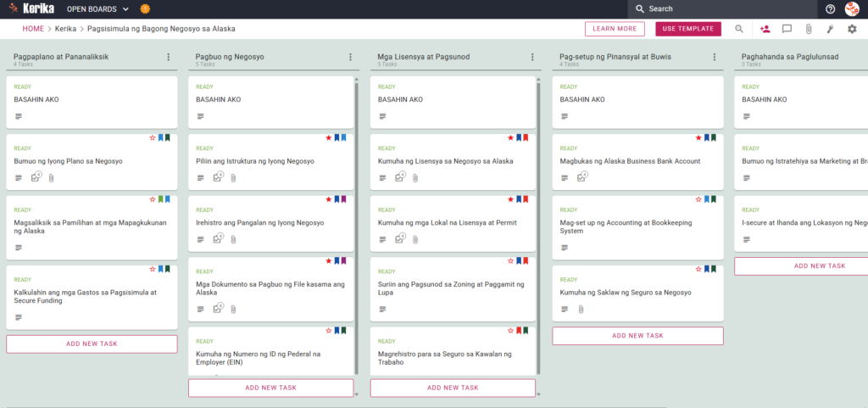Screen dimensions: 868x408
Task: Click the red tag on Kumuha ng Lisensya sa Negosyo card
Action: pyautogui.click(x=526, y=137)
